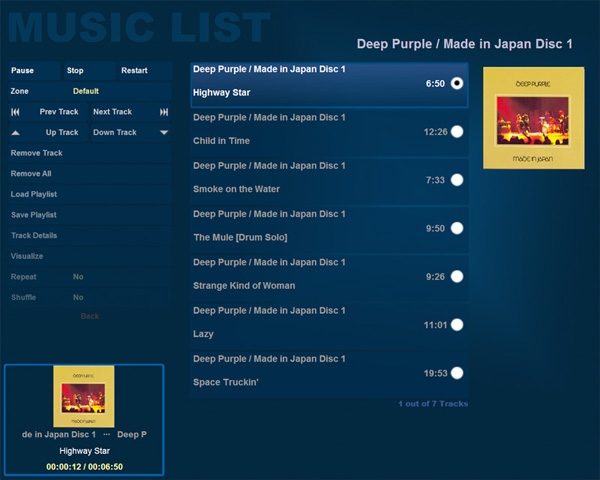The image size is (600, 480).
Task: Select the Highway Star radio button
Action: point(457,83)
